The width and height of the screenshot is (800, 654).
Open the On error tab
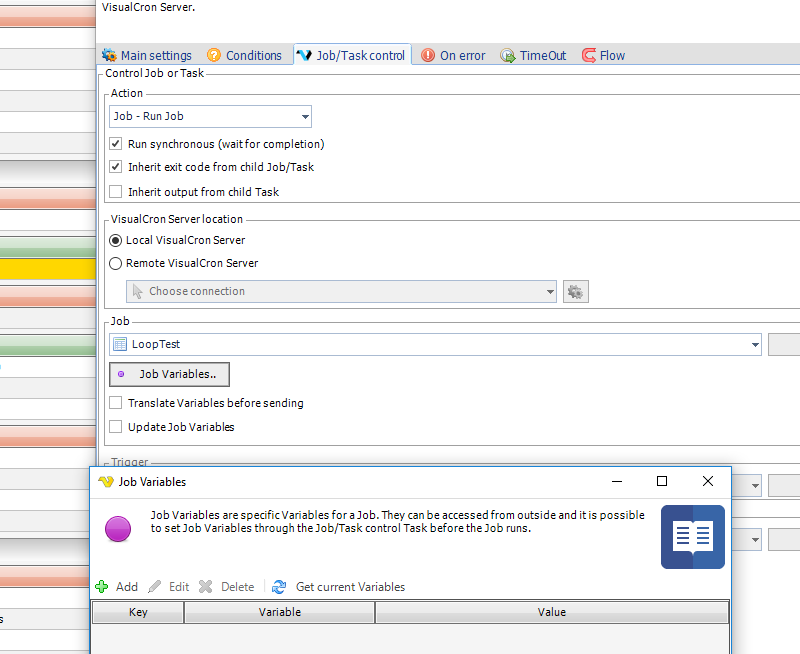pos(453,56)
